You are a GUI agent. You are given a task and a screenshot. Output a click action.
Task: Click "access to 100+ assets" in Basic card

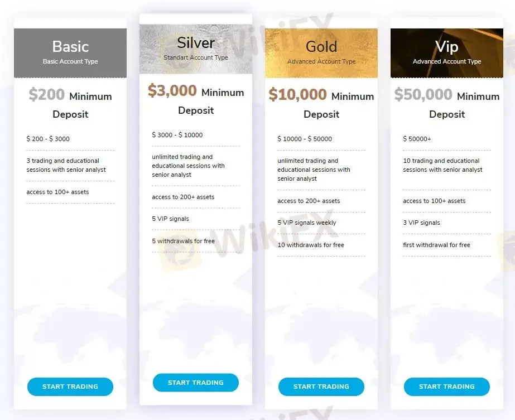click(57, 192)
